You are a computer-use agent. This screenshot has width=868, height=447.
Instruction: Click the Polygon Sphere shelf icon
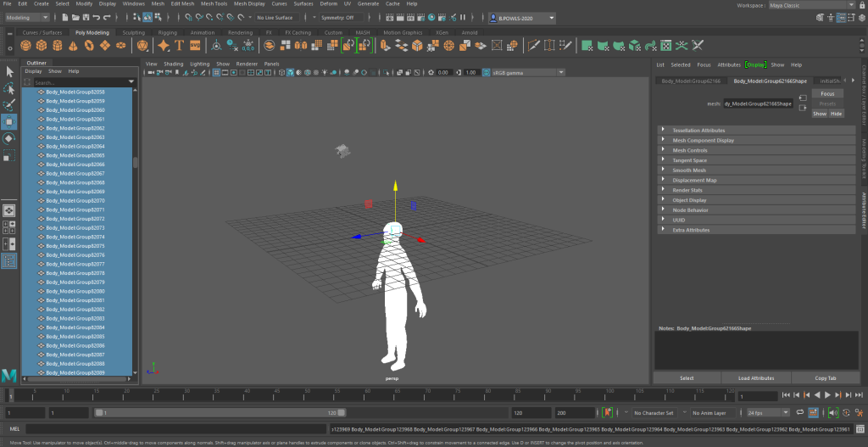point(26,45)
